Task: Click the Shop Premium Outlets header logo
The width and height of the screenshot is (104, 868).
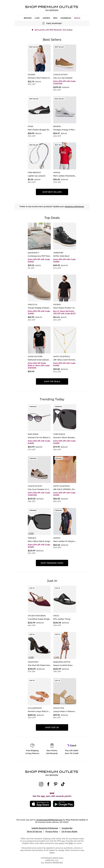Action: [x=52, y=8]
